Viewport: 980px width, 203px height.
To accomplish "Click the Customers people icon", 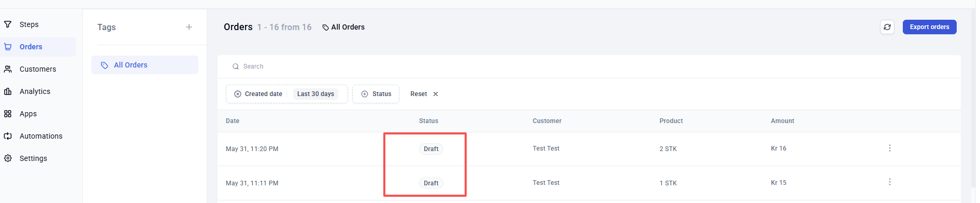I will coord(8,69).
